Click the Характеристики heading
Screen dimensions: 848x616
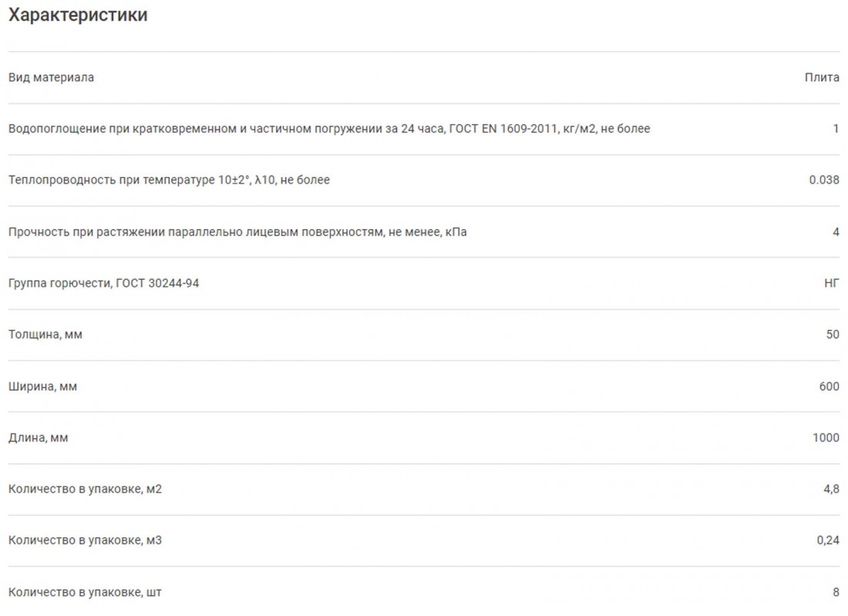click(78, 15)
